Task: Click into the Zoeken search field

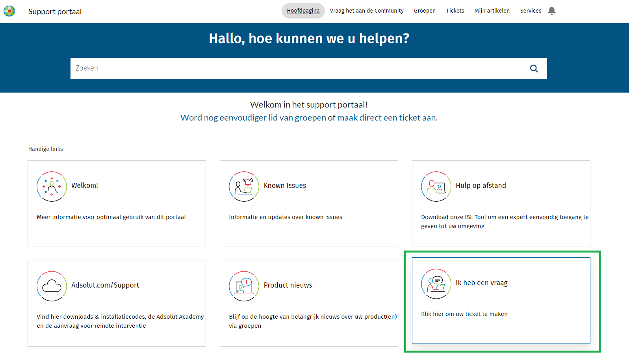Action: (x=295, y=69)
